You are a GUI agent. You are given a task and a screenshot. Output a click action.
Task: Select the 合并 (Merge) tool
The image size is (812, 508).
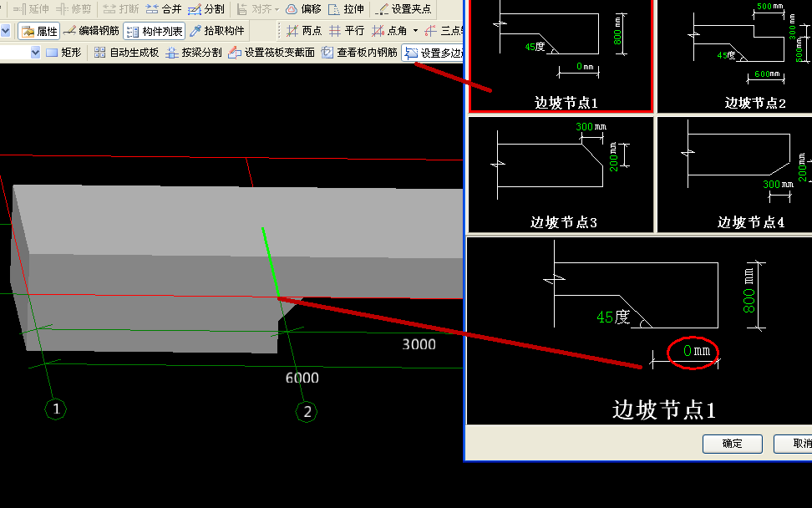tap(164, 9)
